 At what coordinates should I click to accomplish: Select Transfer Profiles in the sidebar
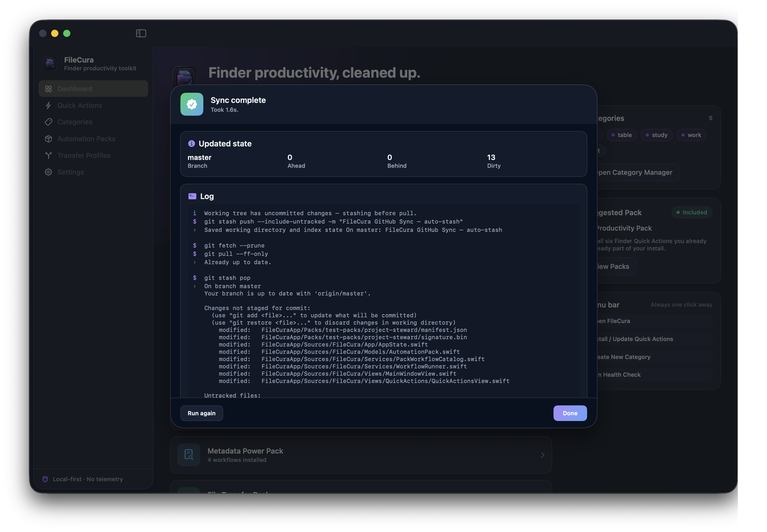tap(93, 155)
